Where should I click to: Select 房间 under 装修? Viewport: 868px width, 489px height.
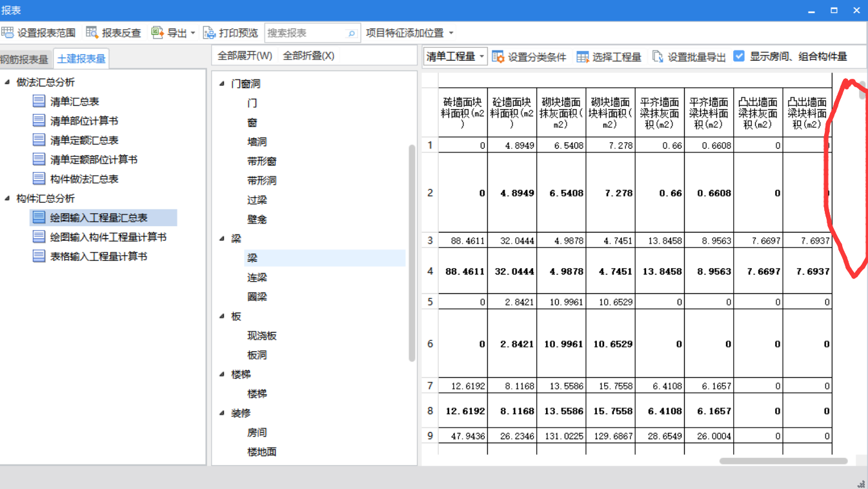257,432
